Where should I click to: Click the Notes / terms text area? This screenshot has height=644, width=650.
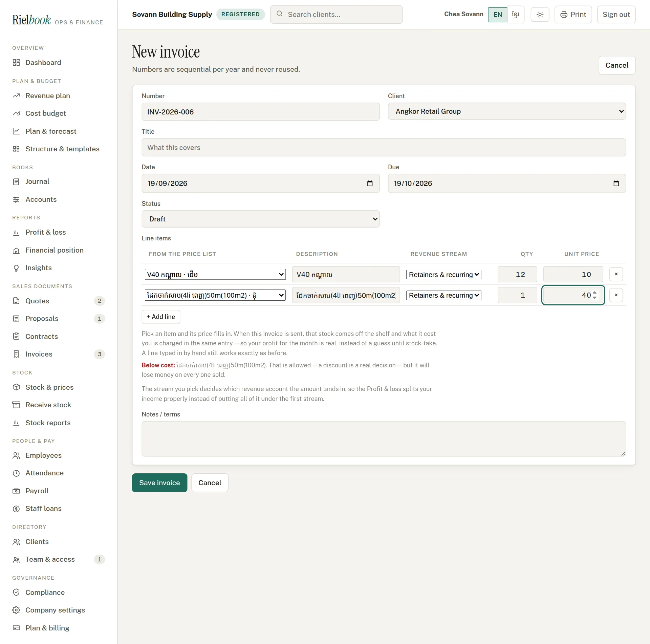tap(384, 439)
